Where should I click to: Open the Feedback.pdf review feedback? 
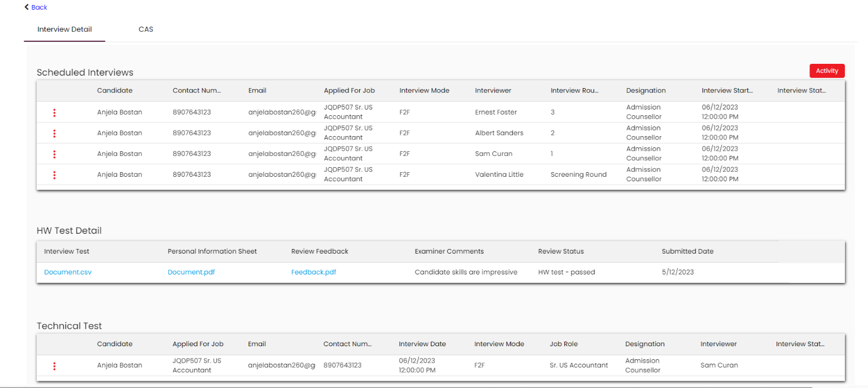click(313, 272)
